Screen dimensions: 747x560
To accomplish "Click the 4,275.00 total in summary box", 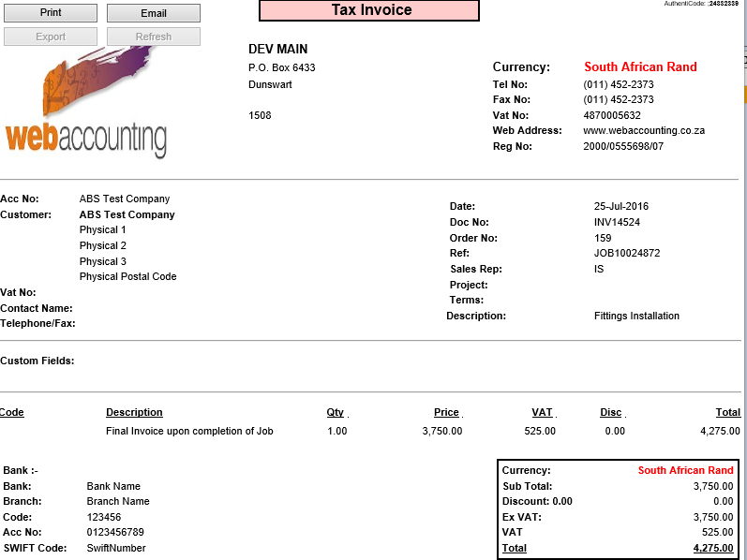I will pyautogui.click(x=712, y=548).
